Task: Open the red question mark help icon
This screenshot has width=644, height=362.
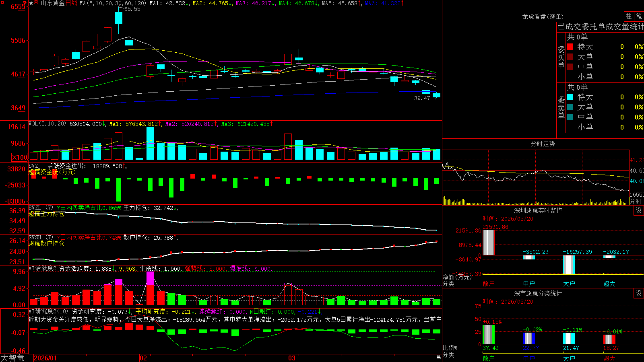Action: (25, 3)
